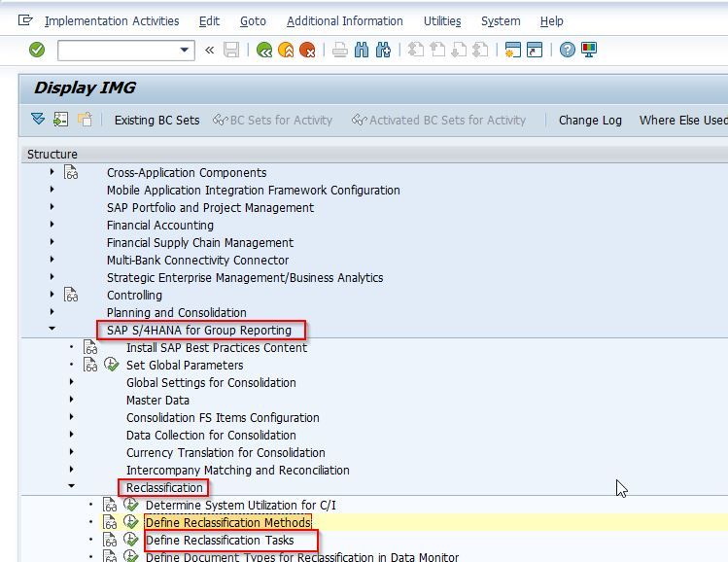This screenshot has height=562, width=728.
Task: Click Activated BC Sets for Activity button
Action: click(x=438, y=121)
